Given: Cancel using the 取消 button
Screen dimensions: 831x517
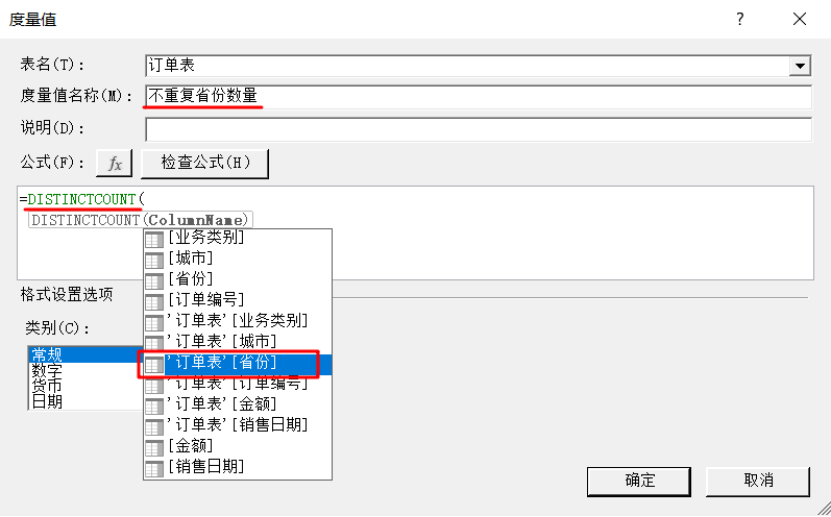Looking at the screenshot, I should pos(758,481).
